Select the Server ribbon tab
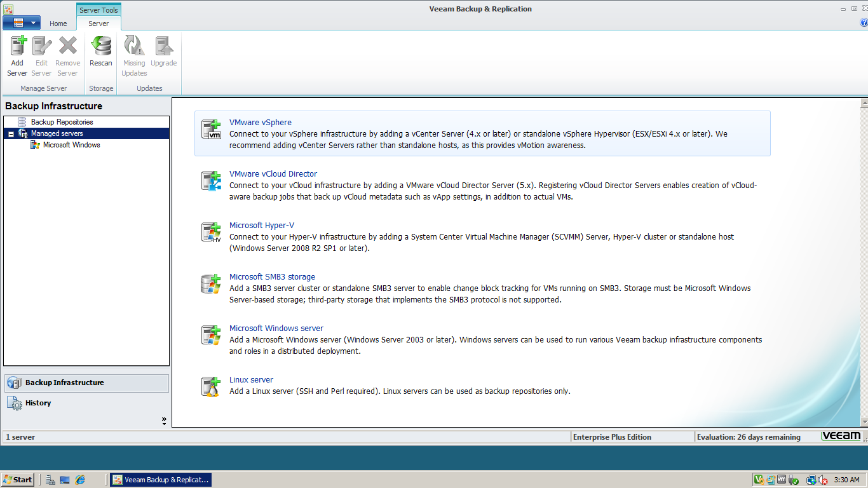868x488 pixels. [98, 23]
